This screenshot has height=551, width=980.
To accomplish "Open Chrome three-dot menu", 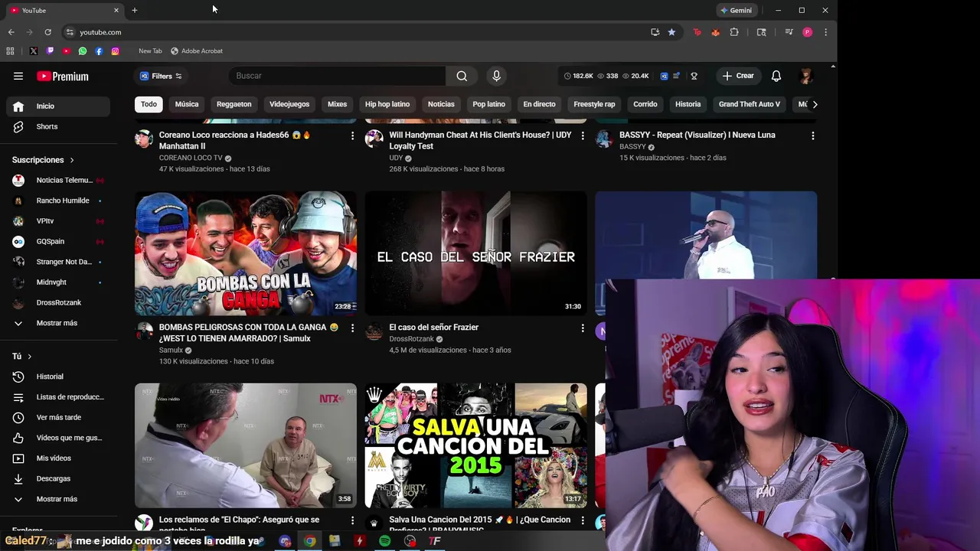I will [x=825, y=32].
